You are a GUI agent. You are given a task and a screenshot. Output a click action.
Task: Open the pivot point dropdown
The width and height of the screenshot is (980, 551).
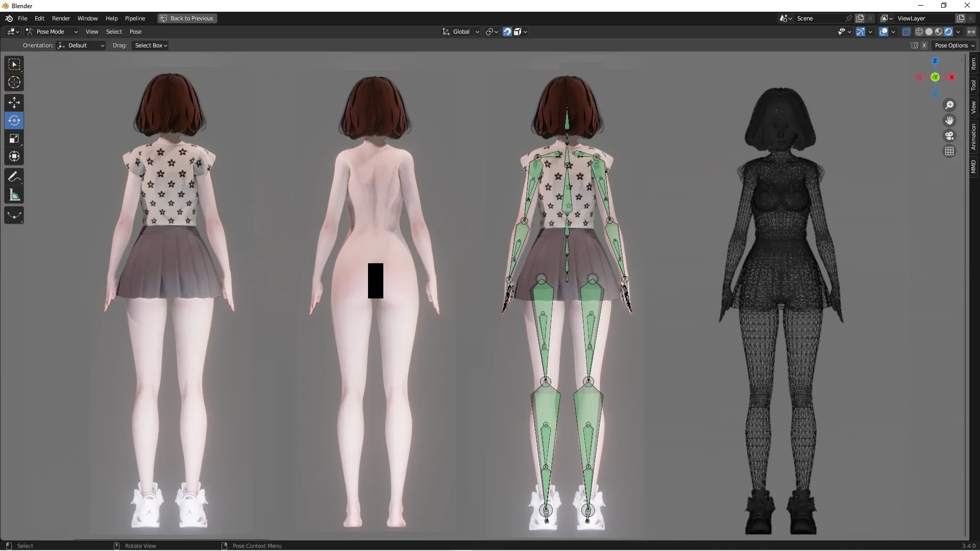tap(492, 32)
